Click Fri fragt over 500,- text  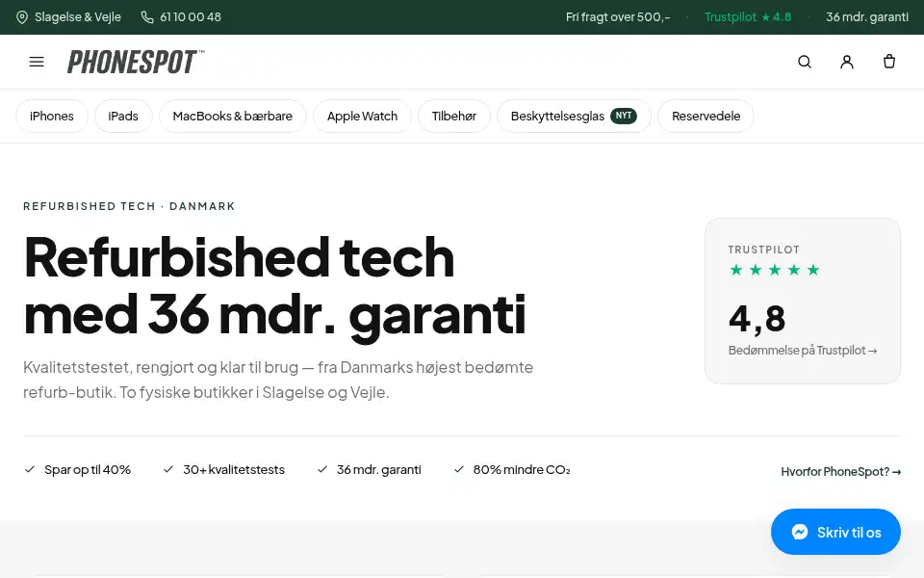coord(618,17)
